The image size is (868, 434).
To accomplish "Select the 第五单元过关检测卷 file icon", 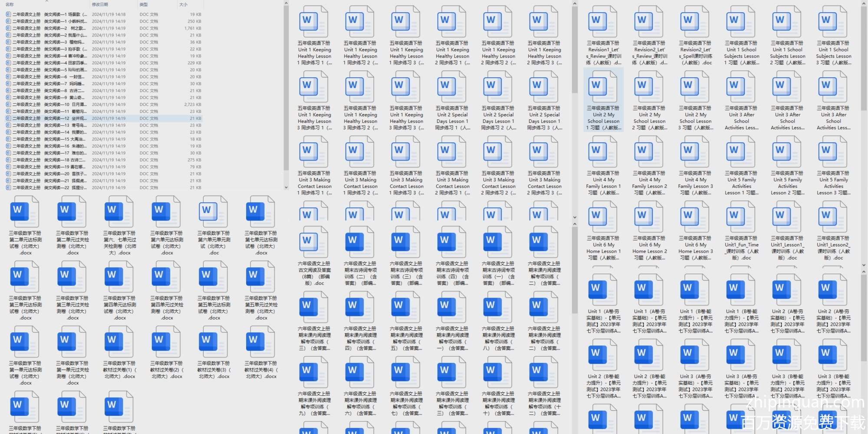I will click(x=261, y=276).
